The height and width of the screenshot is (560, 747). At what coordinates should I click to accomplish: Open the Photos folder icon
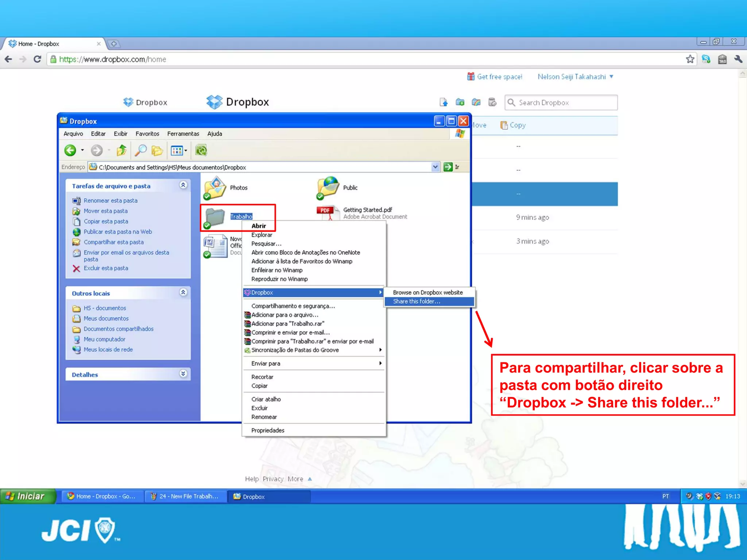(x=215, y=188)
